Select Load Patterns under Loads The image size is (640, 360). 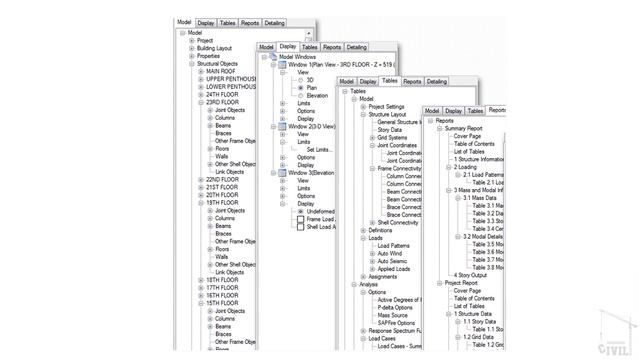pyautogui.click(x=393, y=246)
